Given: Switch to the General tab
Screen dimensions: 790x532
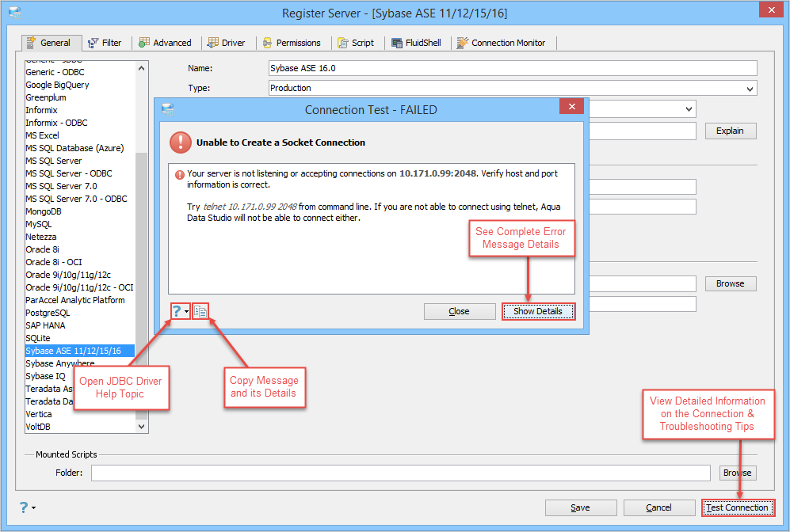Looking at the screenshot, I should click(x=52, y=43).
